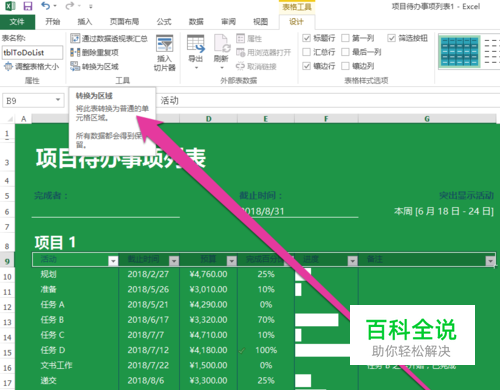Expand the 导出 dropdown arrow
This screenshot has height=390, width=500.
(x=196, y=68)
